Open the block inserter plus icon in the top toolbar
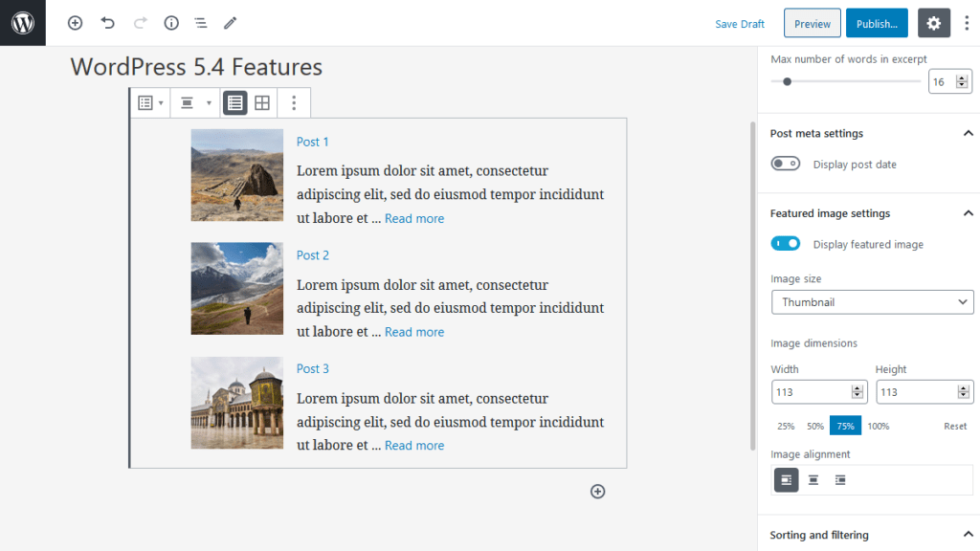 click(x=75, y=23)
